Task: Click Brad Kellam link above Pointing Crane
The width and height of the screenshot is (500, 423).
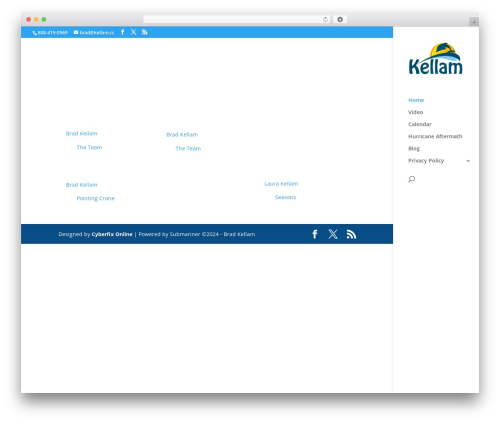Action: pyautogui.click(x=82, y=185)
